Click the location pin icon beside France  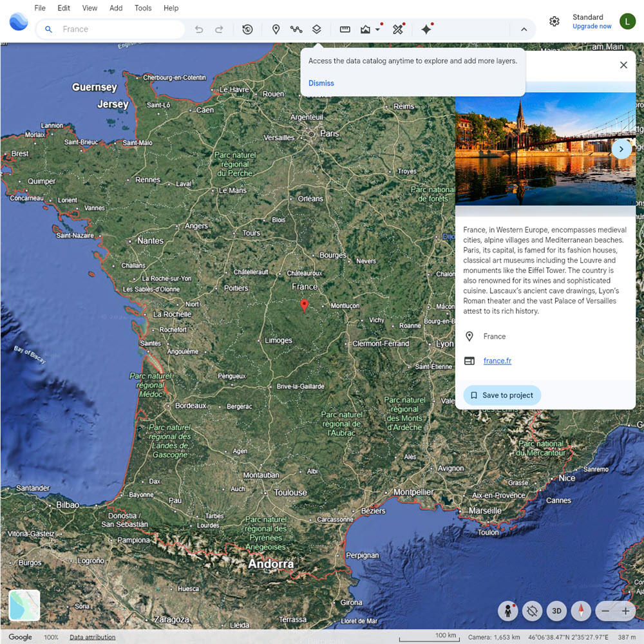pyautogui.click(x=469, y=336)
